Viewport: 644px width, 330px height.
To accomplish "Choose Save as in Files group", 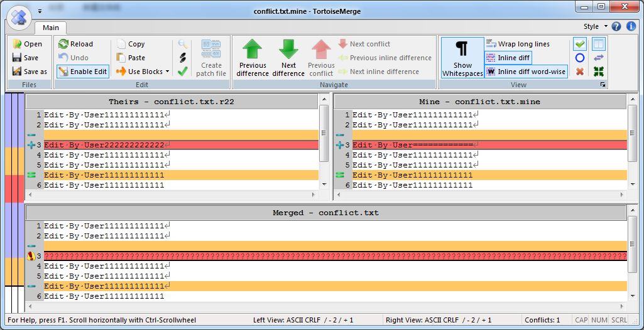I will coord(30,72).
